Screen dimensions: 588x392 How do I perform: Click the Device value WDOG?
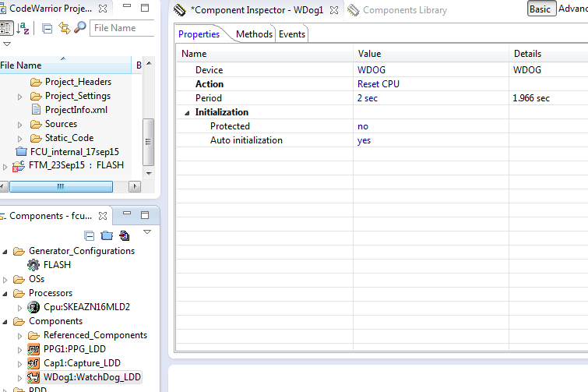pos(371,70)
